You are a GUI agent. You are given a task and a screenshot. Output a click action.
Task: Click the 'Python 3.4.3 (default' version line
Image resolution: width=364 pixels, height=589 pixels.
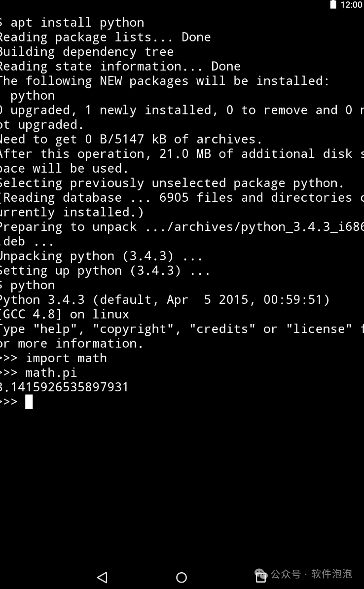coord(165,300)
